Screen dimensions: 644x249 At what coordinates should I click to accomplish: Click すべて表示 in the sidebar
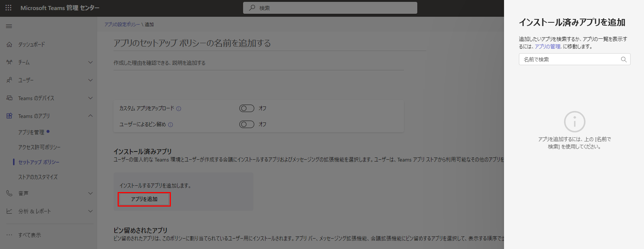pos(30,235)
